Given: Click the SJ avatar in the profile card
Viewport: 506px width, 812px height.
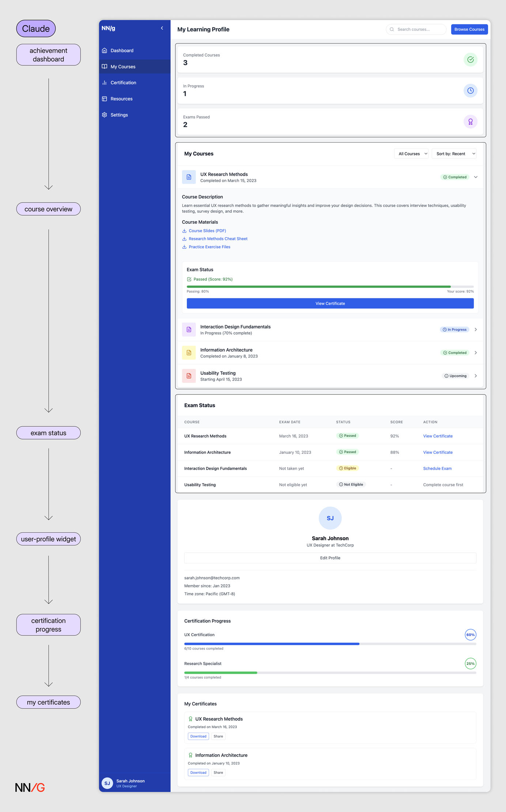Looking at the screenshot, I should 330,518.
